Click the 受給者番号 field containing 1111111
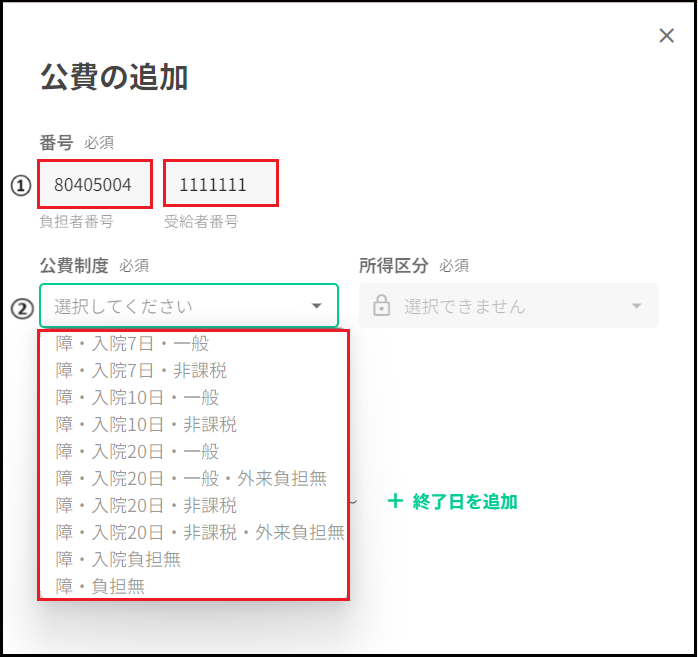698x657 pixels. (x=221, y=183)
